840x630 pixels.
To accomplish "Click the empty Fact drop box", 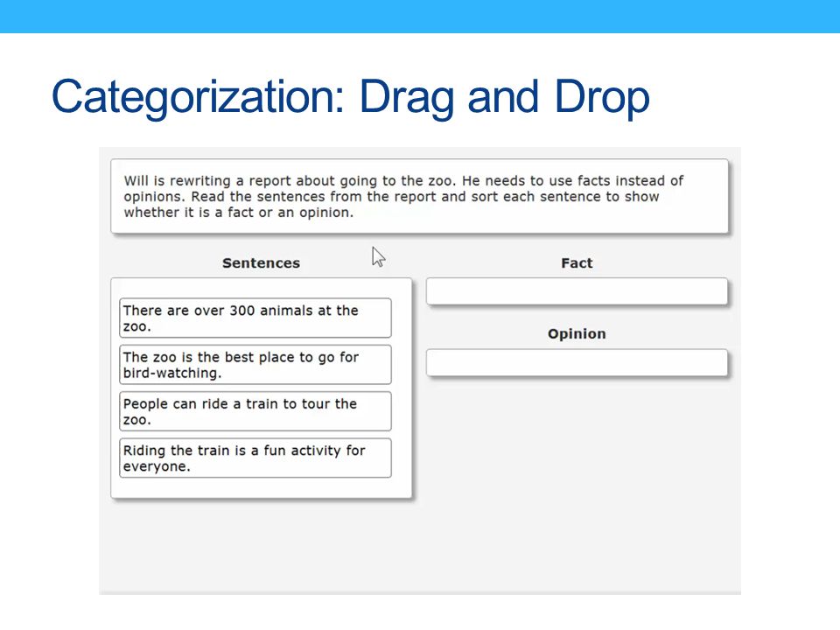I will (x=577, y=291).
